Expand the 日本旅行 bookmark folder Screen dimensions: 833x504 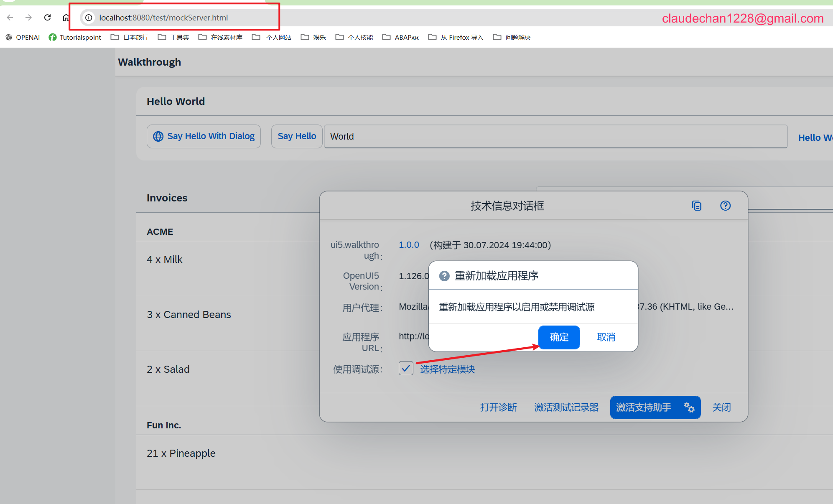click(x=130, y=37)
